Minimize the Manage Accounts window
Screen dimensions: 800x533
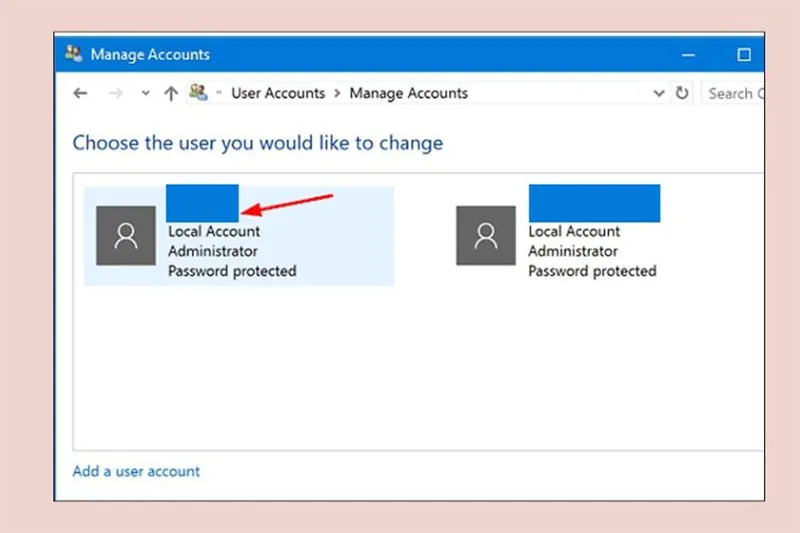pyautogui.click(x=688, y=55)
